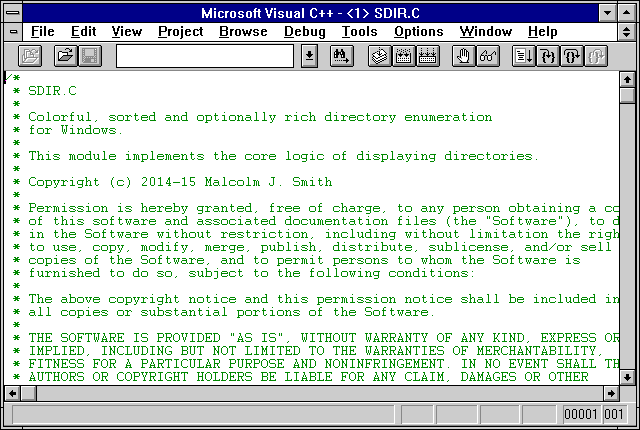Viewport: 640px width, 430px height.
Task: Open the Browse menu
Action: pyautogui.click(x=243, y=31)
